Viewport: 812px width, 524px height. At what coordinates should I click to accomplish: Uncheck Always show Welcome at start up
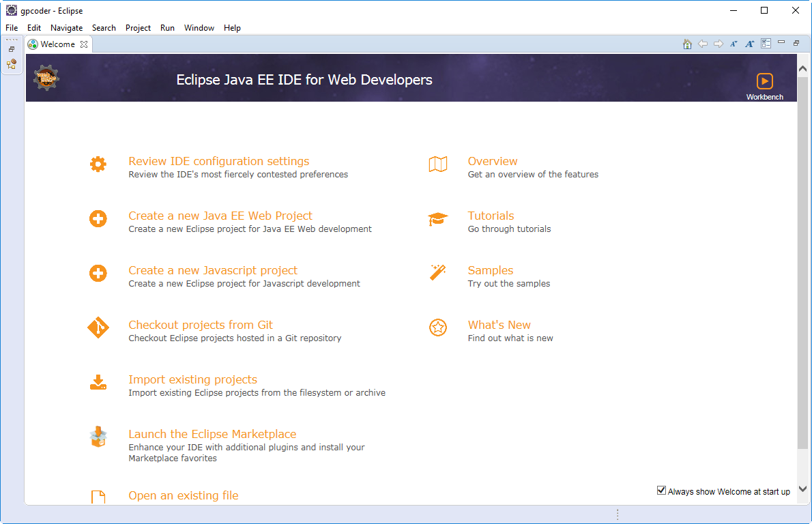(x=661, y=491)
